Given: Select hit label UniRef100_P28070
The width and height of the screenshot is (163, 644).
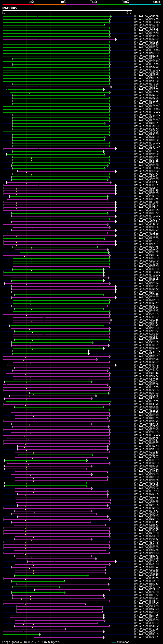Looking at the screenshot, I should (146, 129).
